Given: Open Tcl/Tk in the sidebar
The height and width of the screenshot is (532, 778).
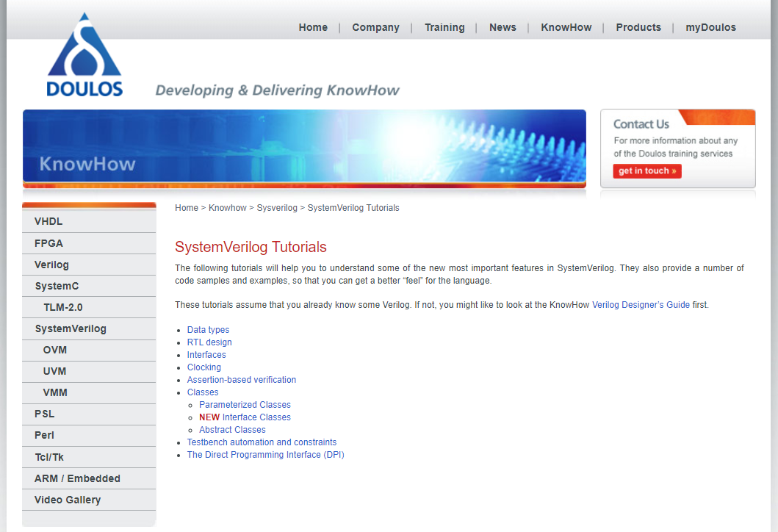Looking at the screenshot, I should (x=89, y=457).
